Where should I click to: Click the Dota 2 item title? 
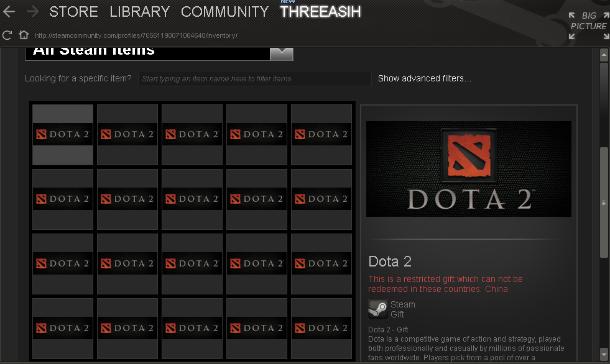[x=390, y=262]
